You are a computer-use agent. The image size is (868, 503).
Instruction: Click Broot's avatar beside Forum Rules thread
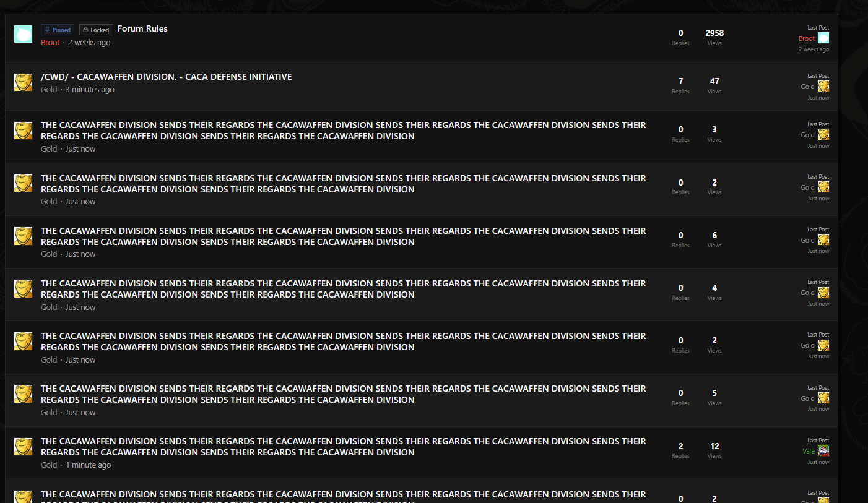pyautogui.click(x=23, y=34)
